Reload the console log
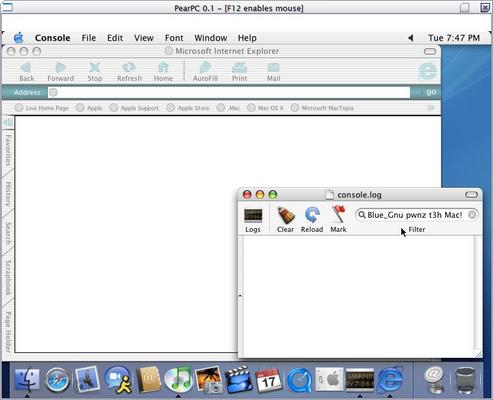Image resolution: width=493 pixels, height=400 pixels. (312, 220)
